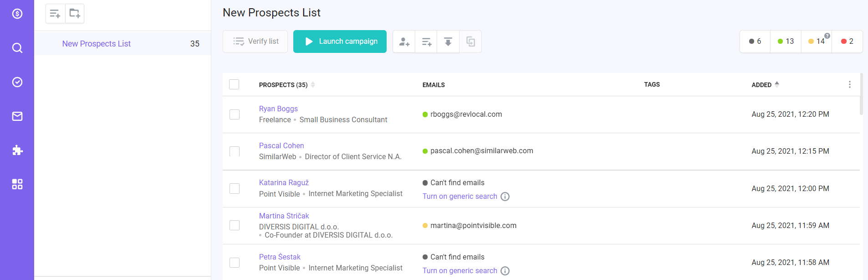Open the puzzle piece integrations icon
Image resolution: width=868 pixels, height=280 pixels.
tap(17, 150)
